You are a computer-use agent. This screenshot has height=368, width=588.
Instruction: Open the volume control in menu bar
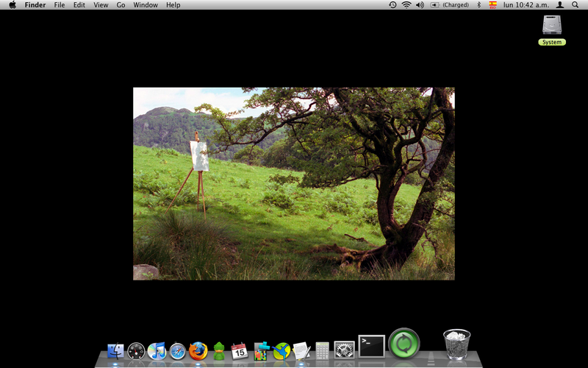[x=420, y=5]
